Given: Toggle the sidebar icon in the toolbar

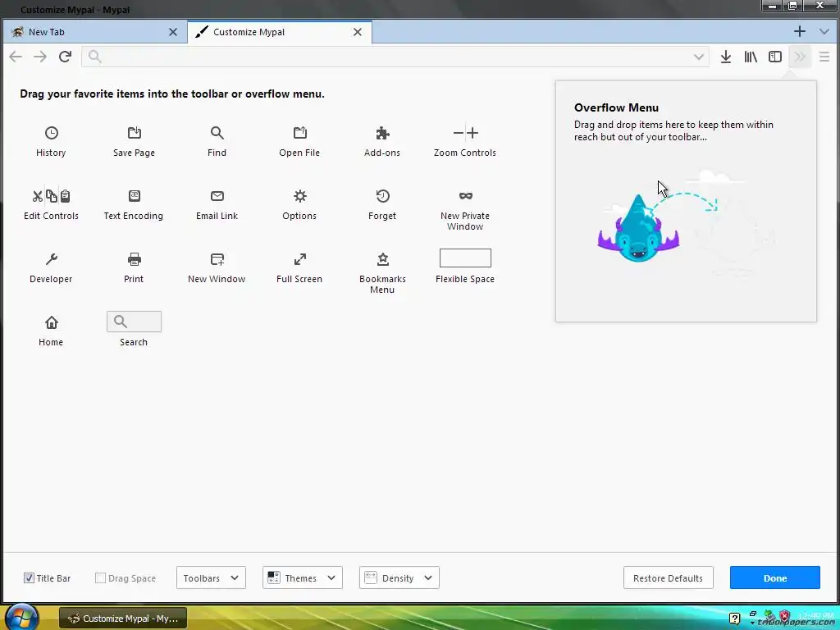Looking at the screenshot, I should click(775, 57).
